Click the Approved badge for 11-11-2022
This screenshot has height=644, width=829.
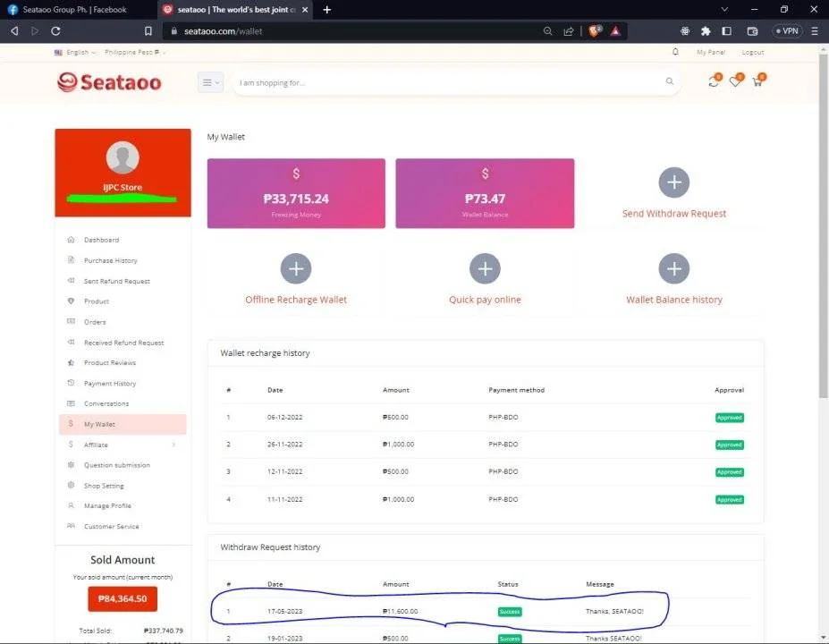(x=730, y=500)
